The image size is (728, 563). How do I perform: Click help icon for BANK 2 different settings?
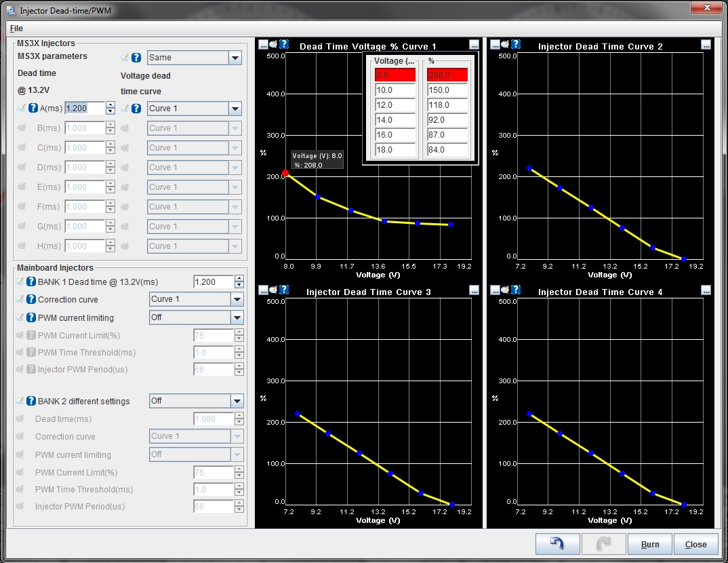pyautogui.click(x=31, y=401)
